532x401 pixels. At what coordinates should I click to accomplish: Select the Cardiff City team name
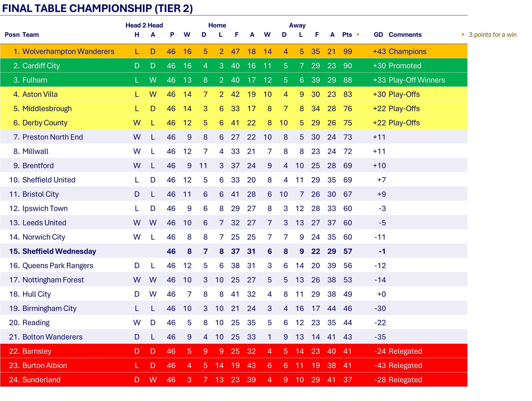click(41, 66)
